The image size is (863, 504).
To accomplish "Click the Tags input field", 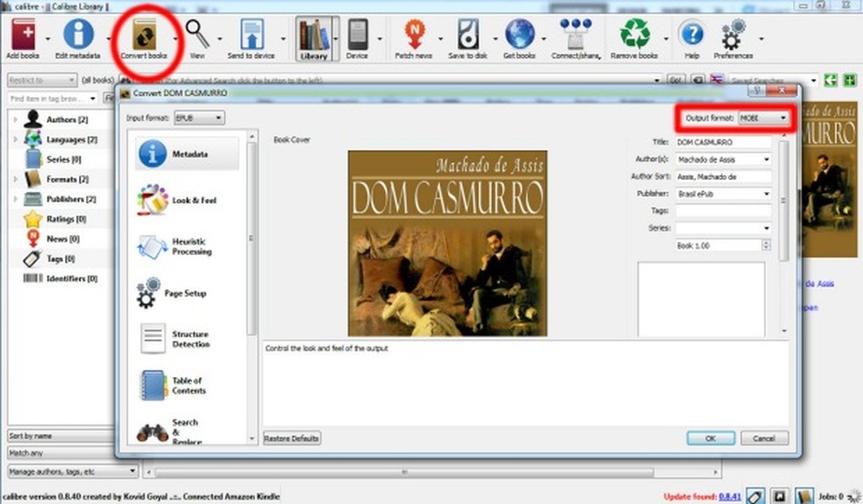I will [x=724, y=210].
